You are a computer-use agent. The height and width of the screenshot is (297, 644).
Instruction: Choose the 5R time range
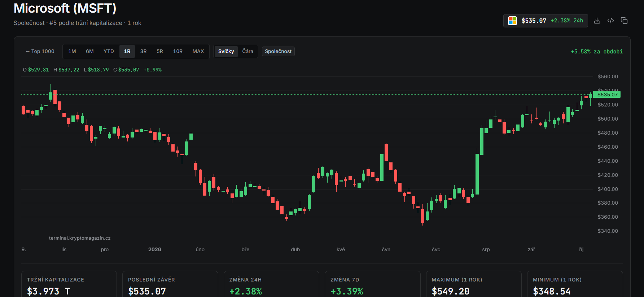click(160, 51)
